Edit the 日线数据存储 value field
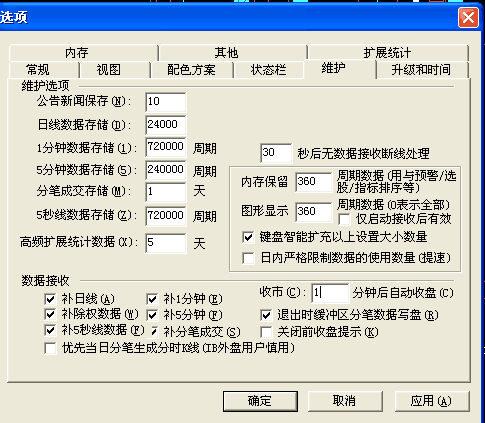 coord(166,125)
